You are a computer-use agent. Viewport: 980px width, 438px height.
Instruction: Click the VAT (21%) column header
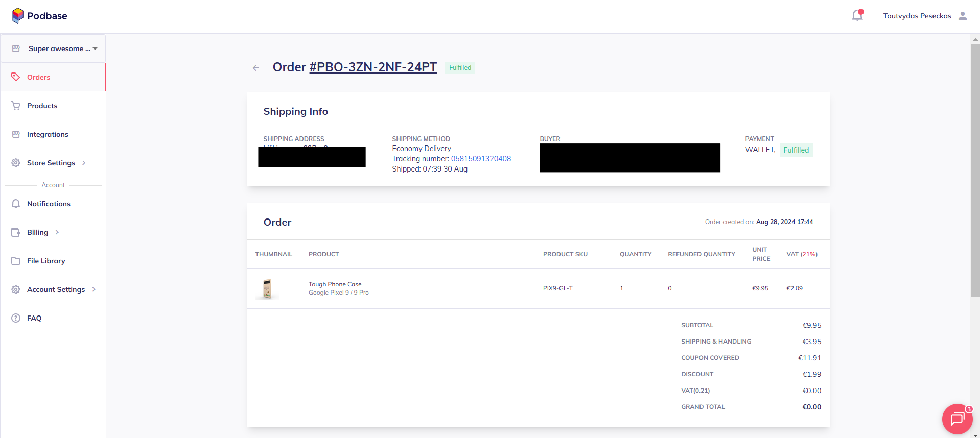[802, 254]
